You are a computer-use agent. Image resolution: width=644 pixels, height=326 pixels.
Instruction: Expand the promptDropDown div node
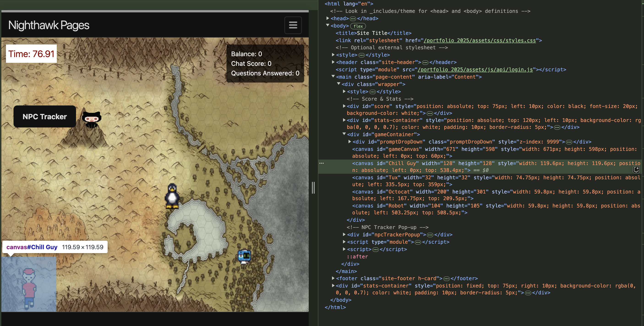coord(349,142)
